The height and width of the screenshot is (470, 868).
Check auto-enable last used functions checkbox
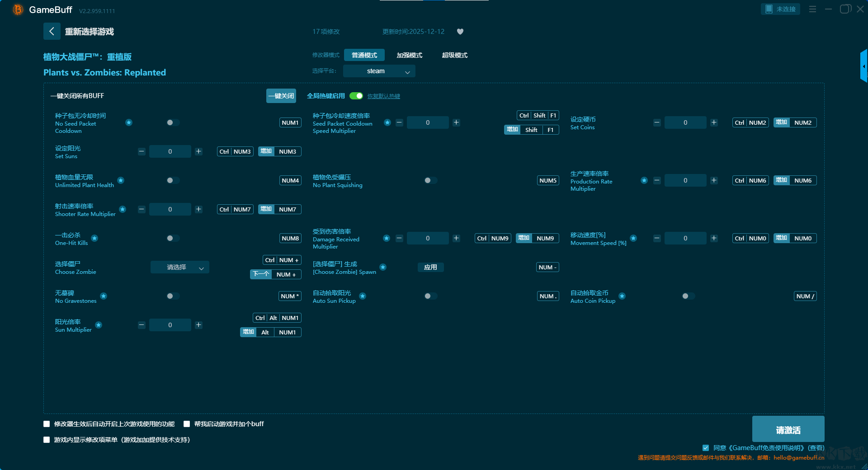[47, 424]
